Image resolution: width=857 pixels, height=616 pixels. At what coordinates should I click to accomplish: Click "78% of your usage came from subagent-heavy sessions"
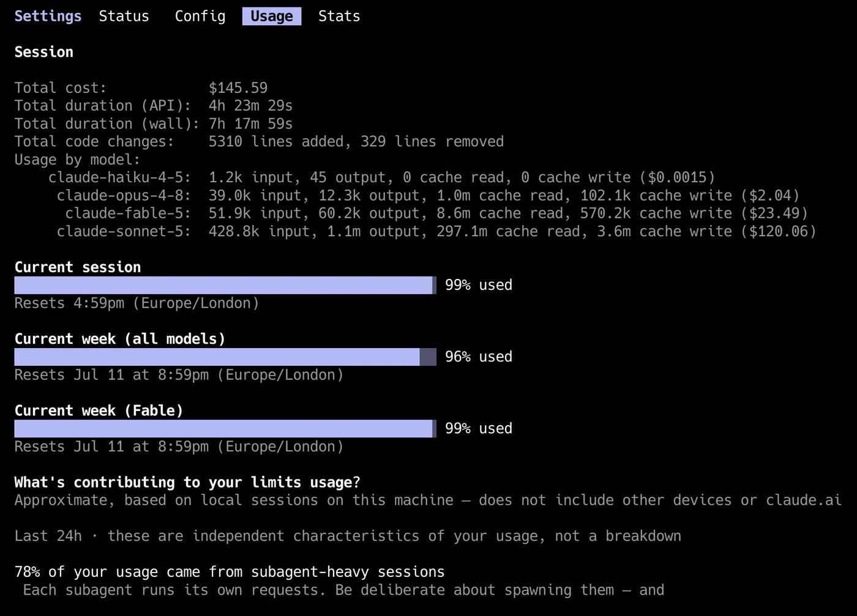click(x=230, y=572)
